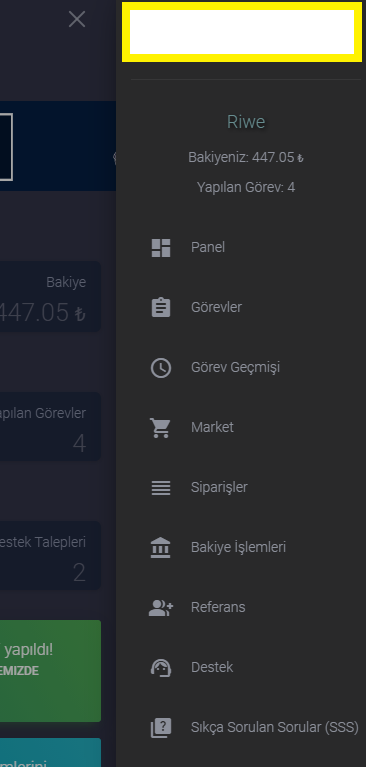Click the Market shopping cart icon

click(x=160, y=428)
